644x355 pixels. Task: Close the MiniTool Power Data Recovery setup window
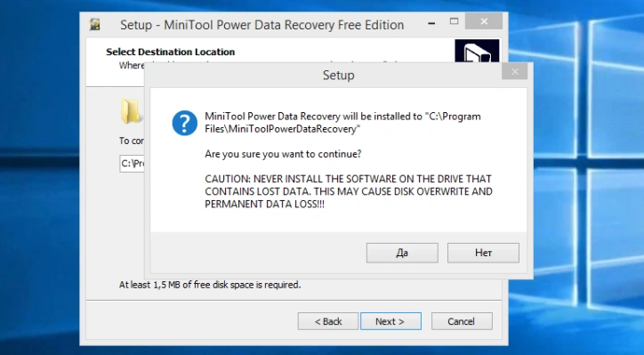(484, 21)
